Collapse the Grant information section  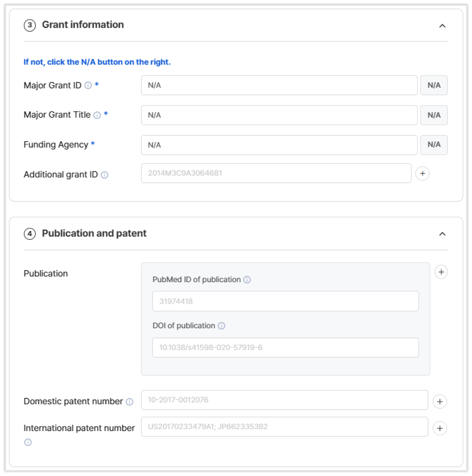442,26
